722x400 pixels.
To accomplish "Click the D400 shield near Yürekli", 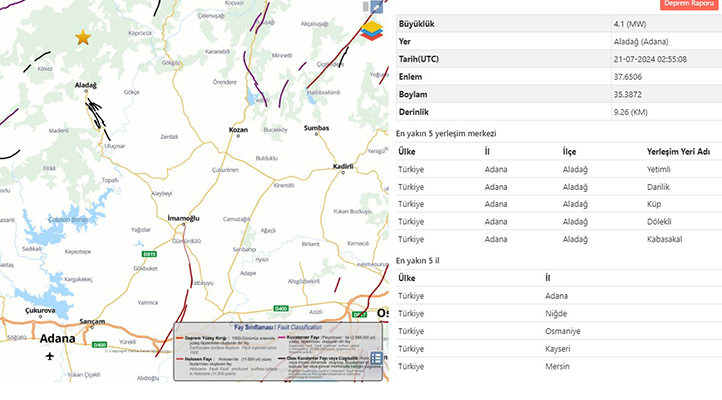I will click(99, 344).
